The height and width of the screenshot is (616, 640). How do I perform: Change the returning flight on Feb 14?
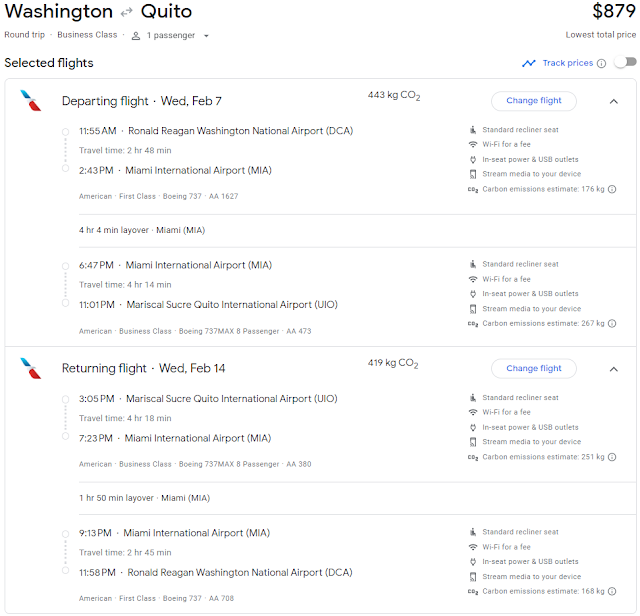[x=534, y=368]
